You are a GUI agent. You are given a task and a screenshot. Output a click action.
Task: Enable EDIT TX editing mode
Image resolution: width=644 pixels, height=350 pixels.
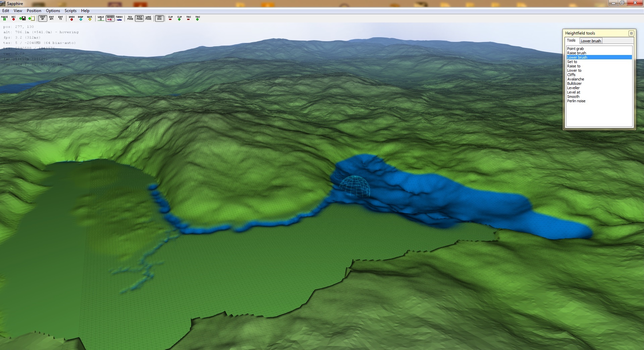point(60,18)
